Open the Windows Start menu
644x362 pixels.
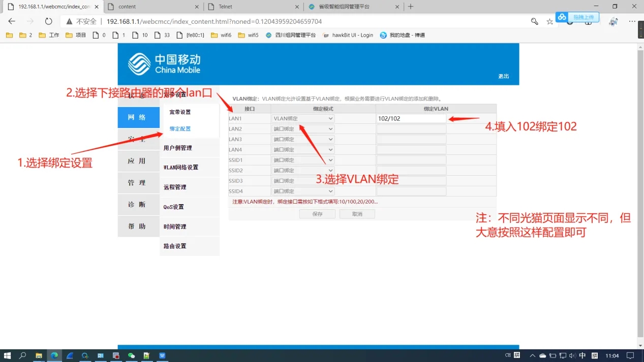(x=7, y=355)
